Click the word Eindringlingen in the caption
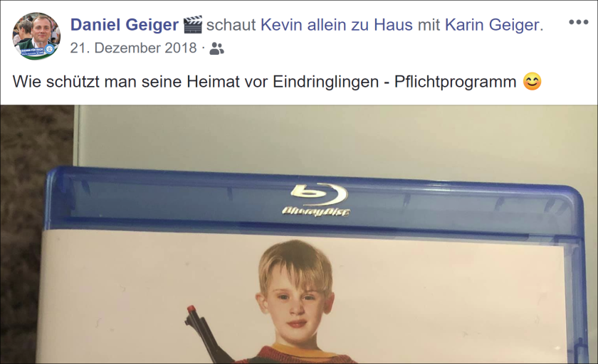The width and height of the screenshot is (598, 364). pos(326,82)
